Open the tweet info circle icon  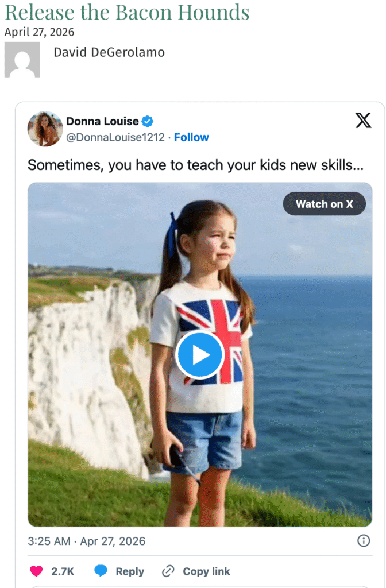click(x=364, y=540)
